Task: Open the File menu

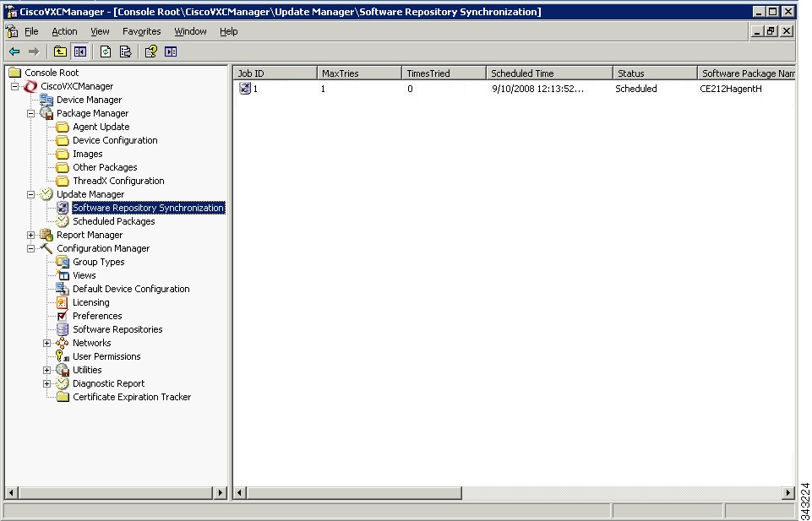Action: pos(31,31)
